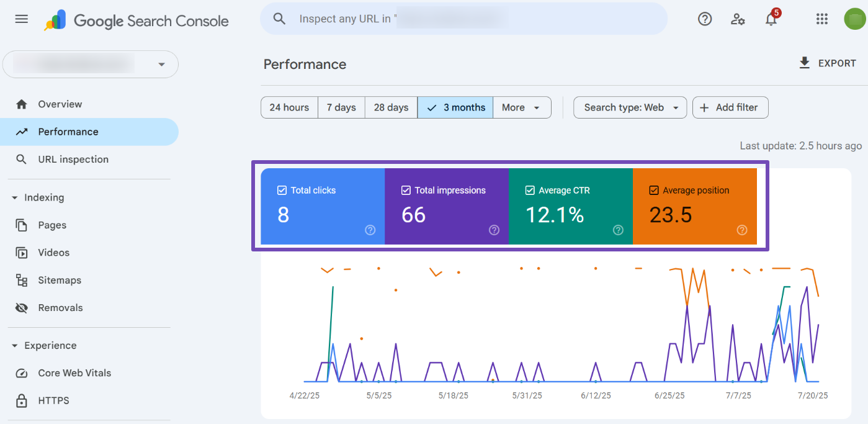Uncheck the Average CTR checkbox

coord(530,191)
